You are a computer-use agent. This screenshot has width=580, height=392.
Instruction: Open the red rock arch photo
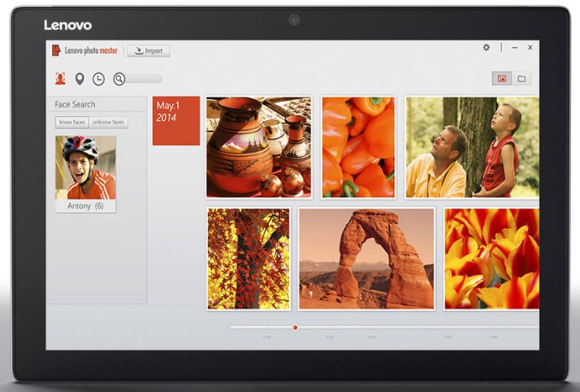pos(366,258)
